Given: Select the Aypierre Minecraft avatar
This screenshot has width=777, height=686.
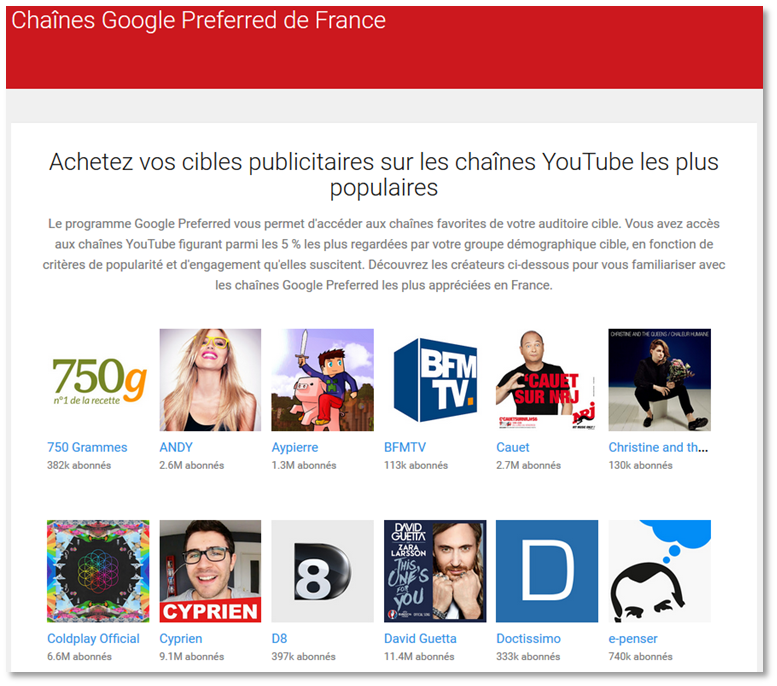Looking at the screenshot, I should [x=323, y=380].
